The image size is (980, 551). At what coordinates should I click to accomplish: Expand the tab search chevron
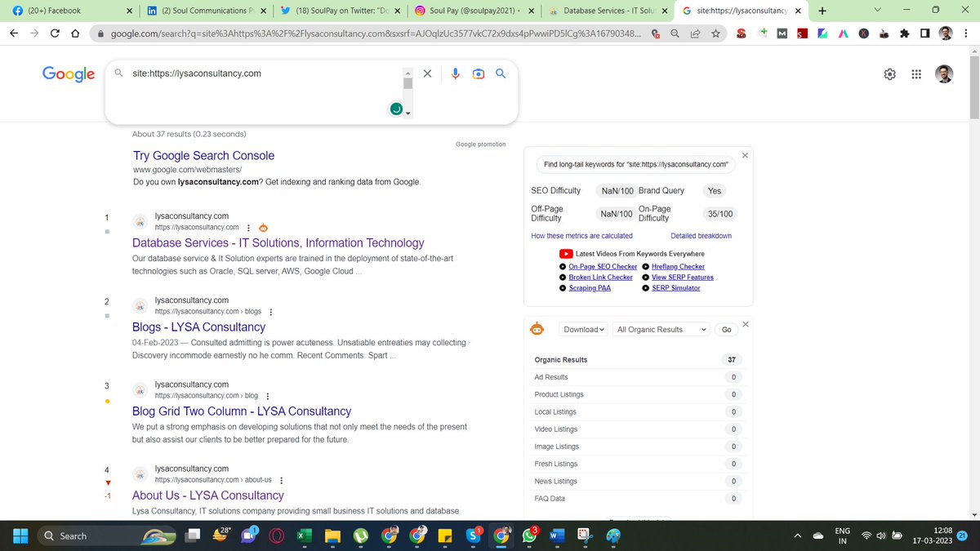click(878, 11)
